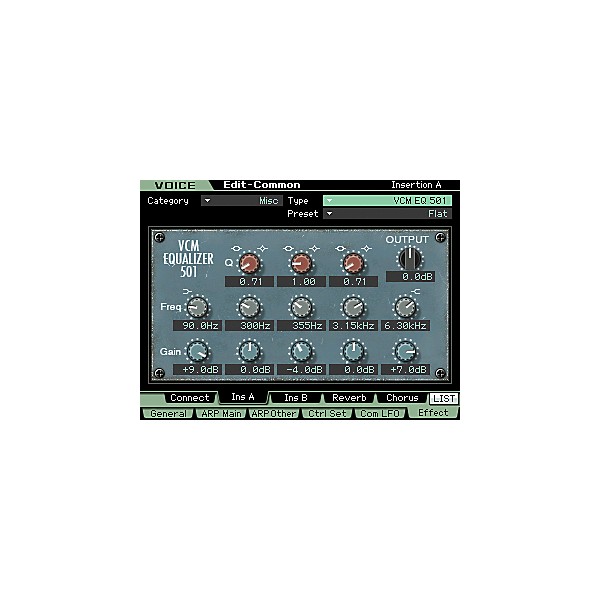Switch to the Ins B tab
Screen dimensions: 600x600
296,398
